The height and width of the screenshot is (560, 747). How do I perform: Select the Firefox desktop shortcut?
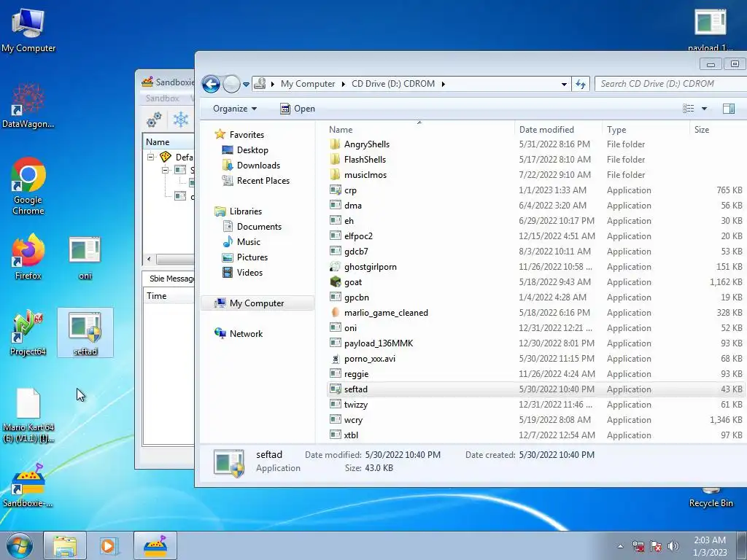point(28,256)
